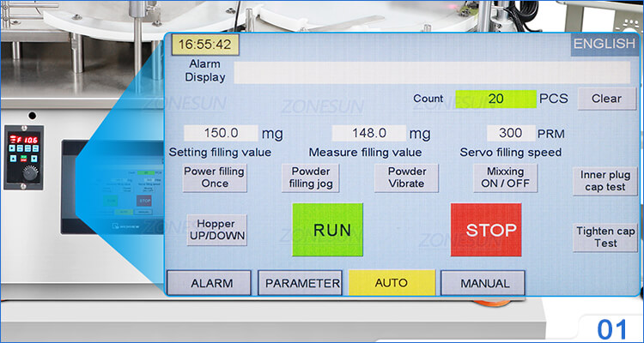The width and height of the screenshot is (644, 343).
Task: Tap Power filling Once button
Action: coord(215,178)
